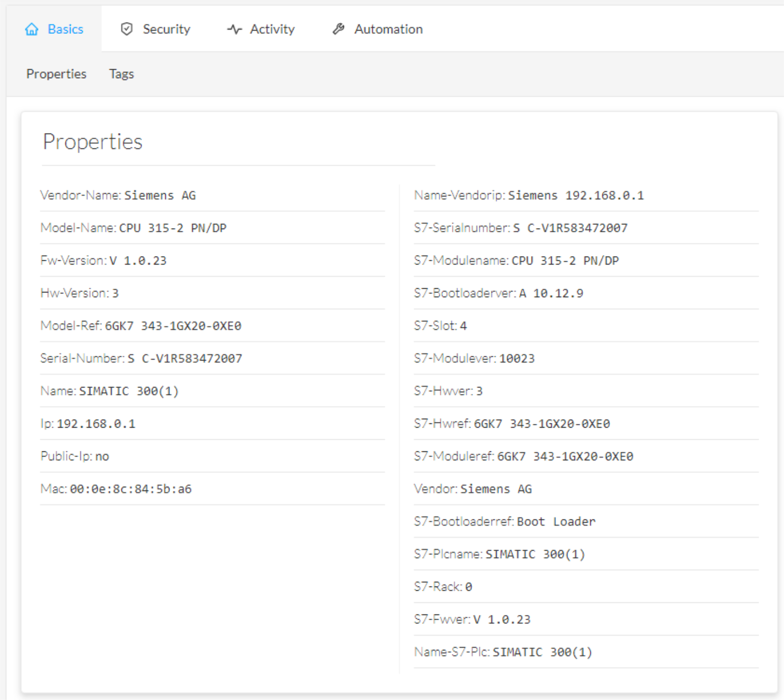Click the S7-Rack label
The image size is (784, 700).
[x=438, y=587]
